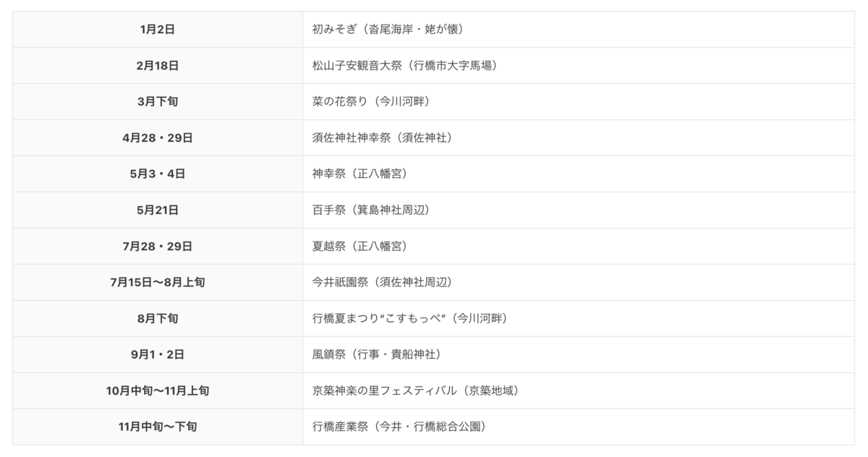868x457 pixels.
Task: Click the 5月21日 date cell
Action: tap(158, 210)
